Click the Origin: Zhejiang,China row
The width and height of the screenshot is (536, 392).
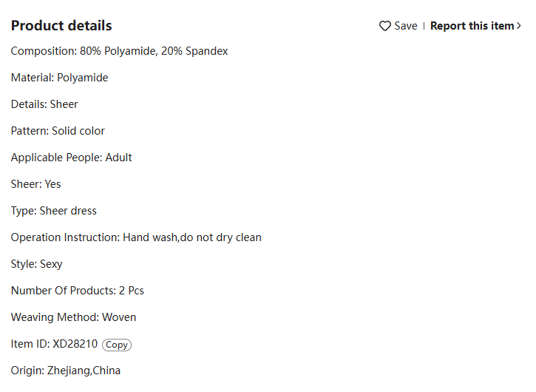(66, 371)
